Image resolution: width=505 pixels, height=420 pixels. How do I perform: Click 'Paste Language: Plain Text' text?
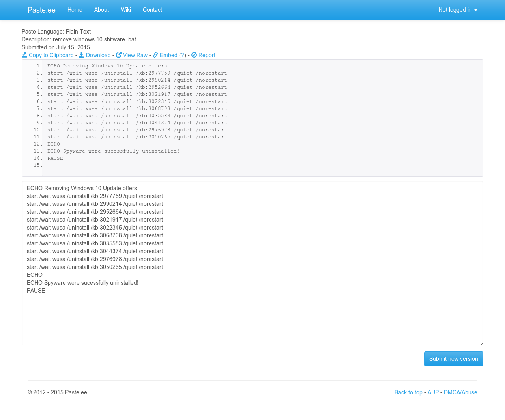pyautogui.click(x=56, y=32)
